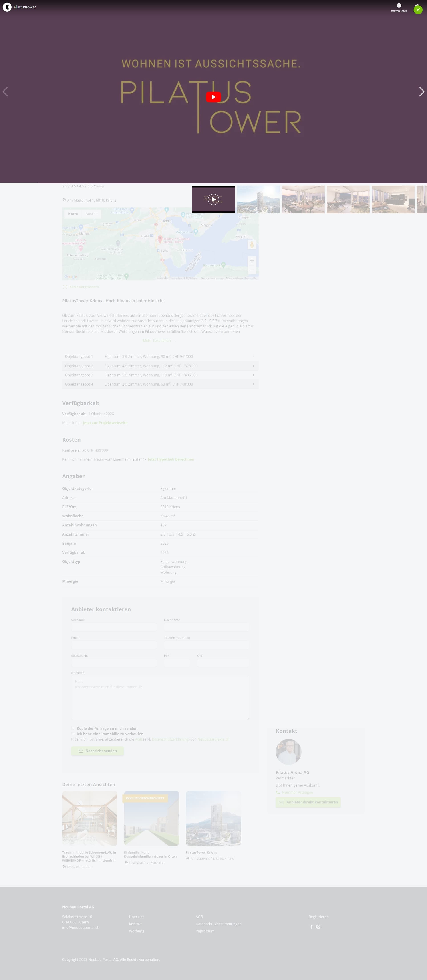This screenshot has width=427, height=980.
Task: Check Ich habe eine Immobilie zu verkaufen
Action: [x=73, y=733]
